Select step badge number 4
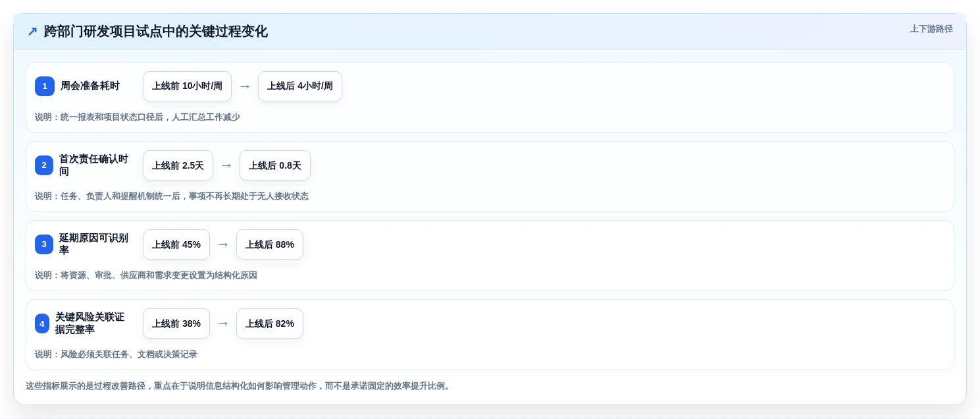The image size is (980, 419). pyautogui.click(x=42, y=323)
